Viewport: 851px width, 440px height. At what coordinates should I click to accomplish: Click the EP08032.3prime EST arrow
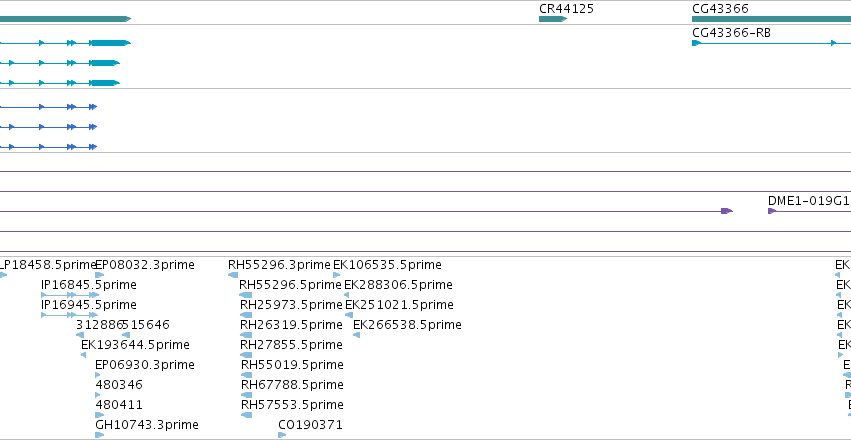pos(99,275)
